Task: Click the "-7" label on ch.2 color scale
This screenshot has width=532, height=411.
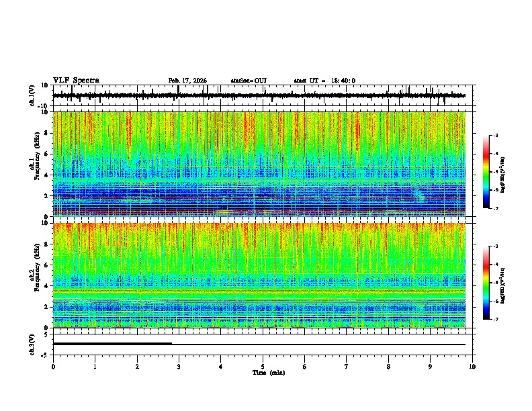Action: (495, 320)
